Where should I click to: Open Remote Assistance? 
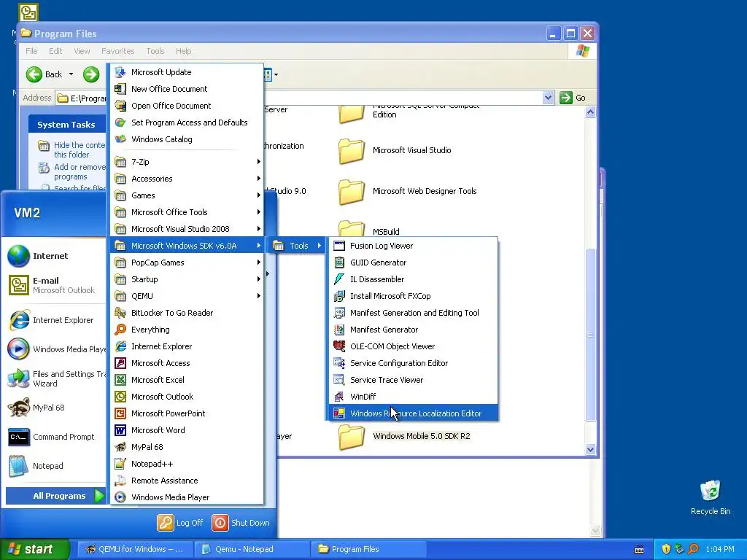pos(187,481)
